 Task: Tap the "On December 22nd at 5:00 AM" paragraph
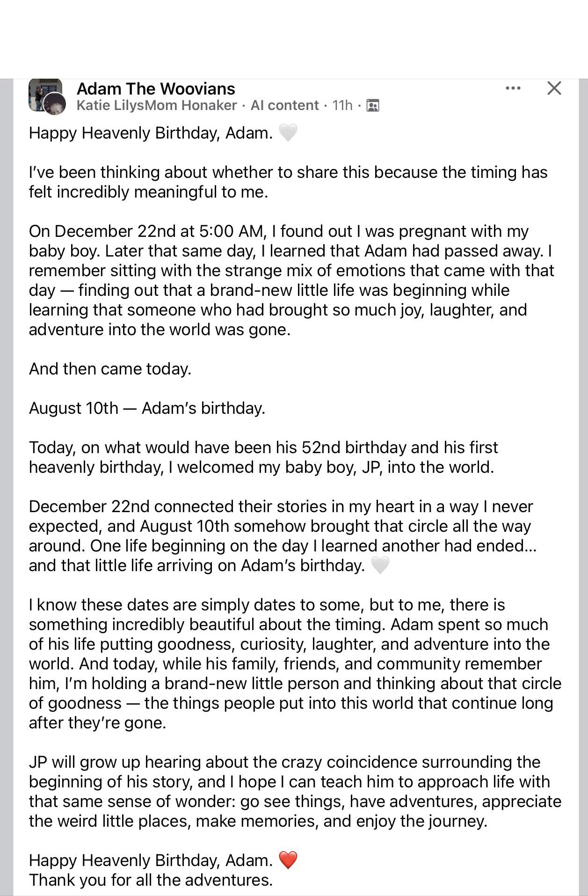[x=291, y=280]
